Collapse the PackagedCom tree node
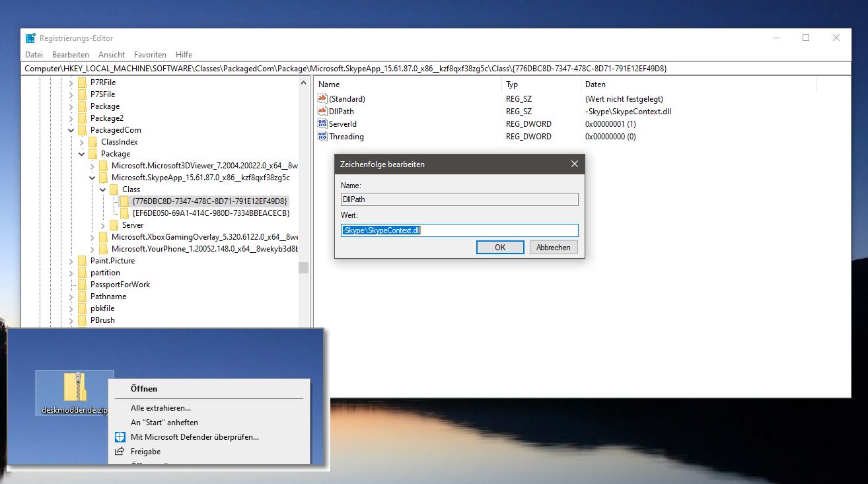The width and height of the screenshot is (868, 484). point(71,130)
